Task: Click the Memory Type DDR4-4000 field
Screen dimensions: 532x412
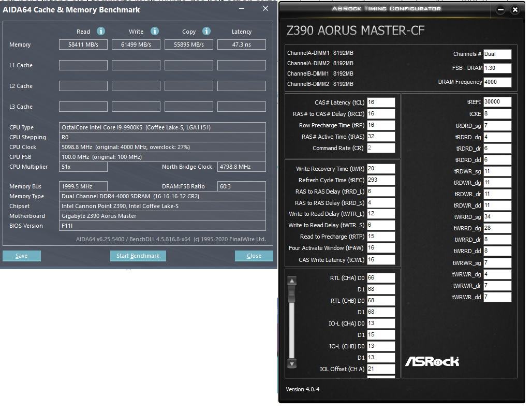Action: [162, 196]
